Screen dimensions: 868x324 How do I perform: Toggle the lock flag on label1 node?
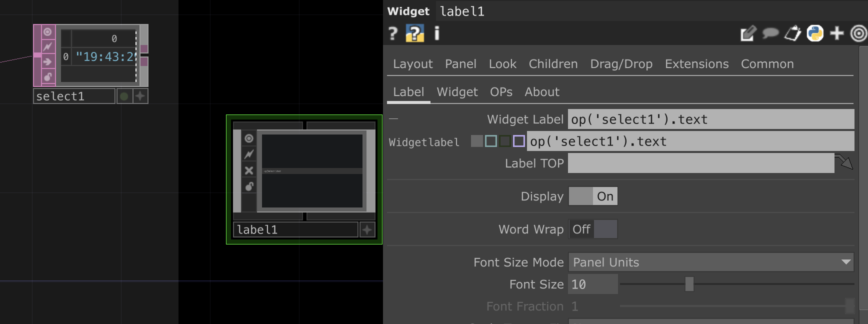click(x=249, y=186)
